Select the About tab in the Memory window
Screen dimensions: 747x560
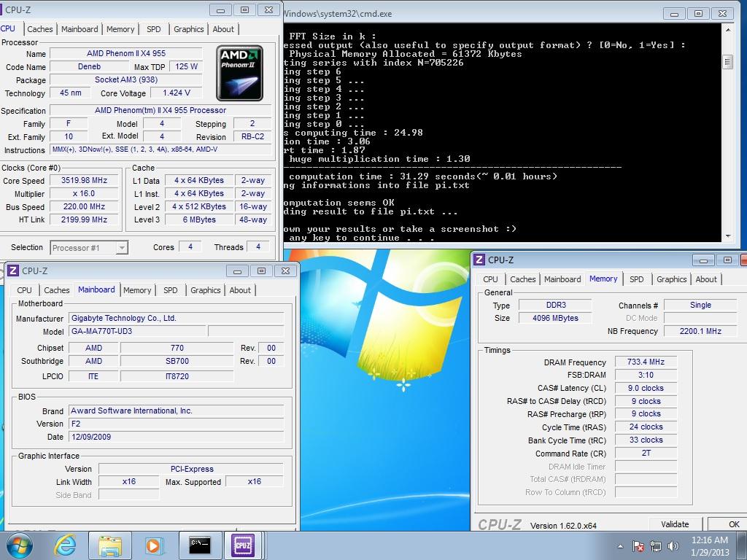(x=706, y=279)
